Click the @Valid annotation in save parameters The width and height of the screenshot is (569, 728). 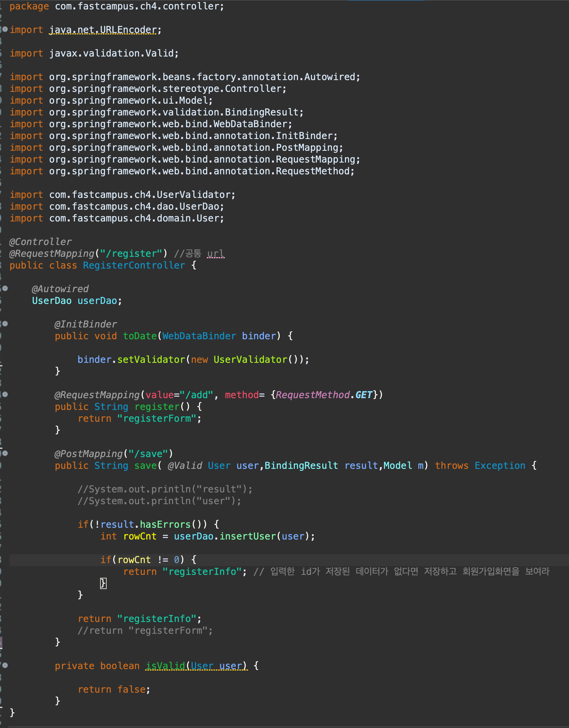pos(185,466)
